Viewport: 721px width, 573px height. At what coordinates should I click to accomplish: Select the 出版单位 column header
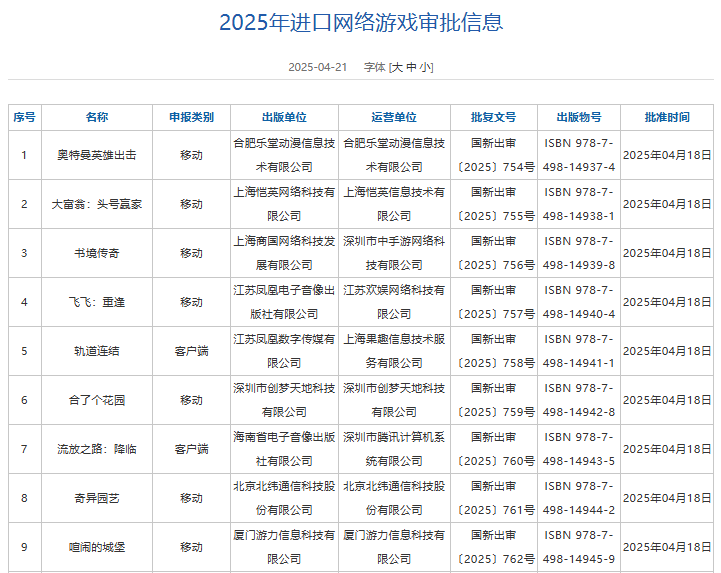(284, 117)
